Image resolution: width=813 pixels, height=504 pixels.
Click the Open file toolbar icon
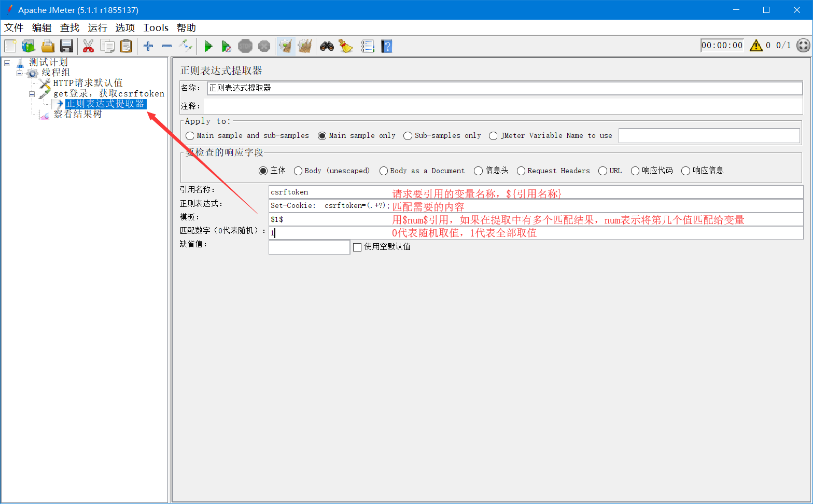(x=48, y=46)
